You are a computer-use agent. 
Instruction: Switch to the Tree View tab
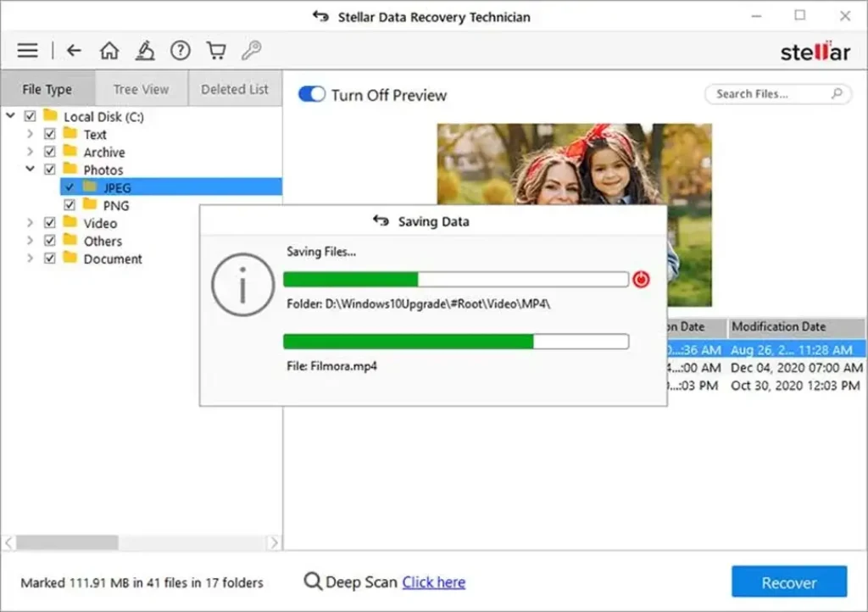[141, 88]
